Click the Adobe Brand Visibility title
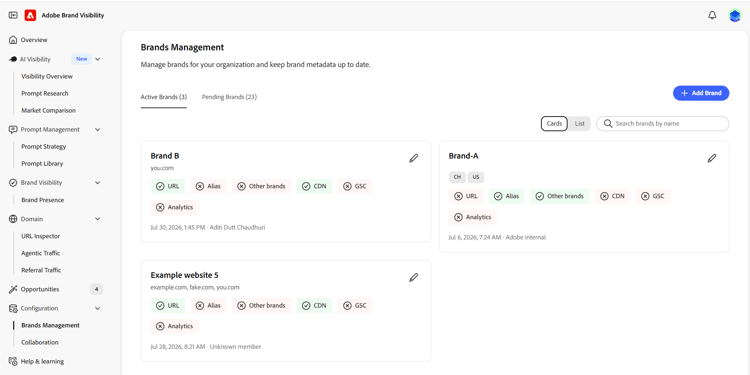750x375 pixels. tap(73, 15)
